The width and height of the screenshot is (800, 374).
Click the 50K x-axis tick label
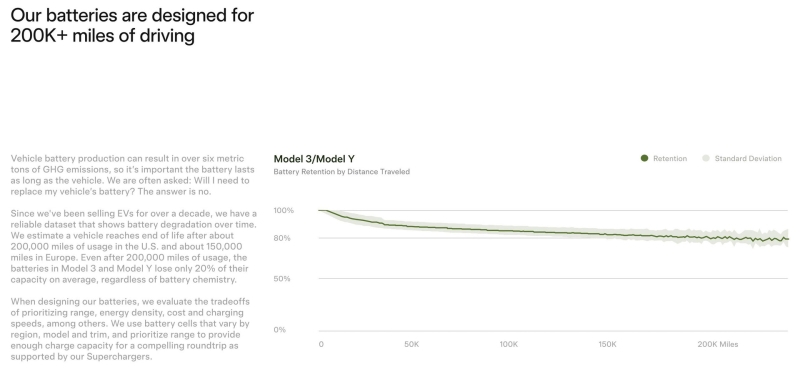pos(412,344)
